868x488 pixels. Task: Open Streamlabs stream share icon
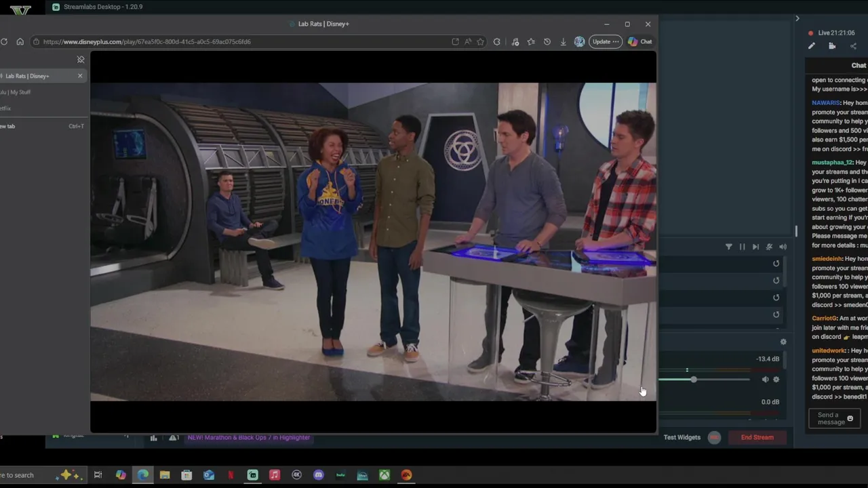click(x=853, y=46)
